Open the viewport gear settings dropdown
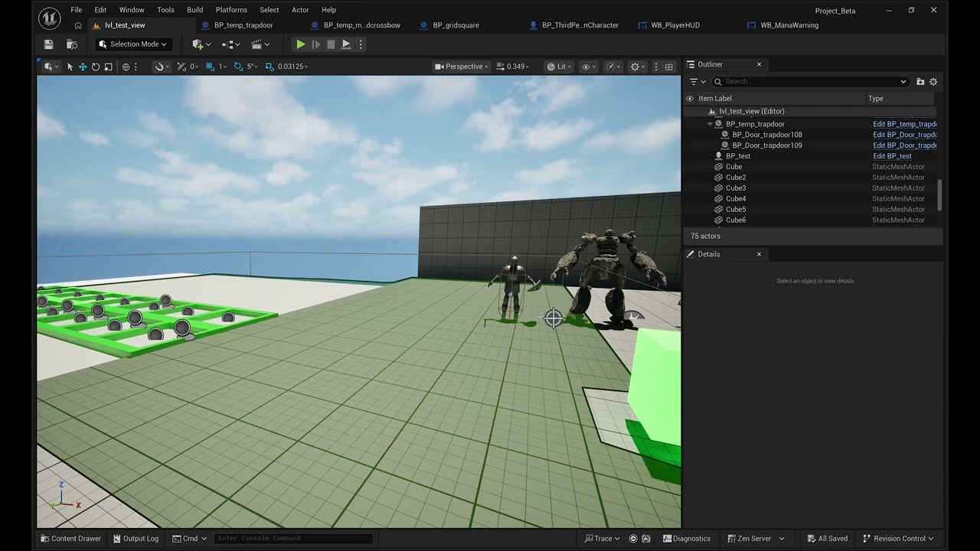The width and height of the screenshot is (980, 551). coord(638,67)
